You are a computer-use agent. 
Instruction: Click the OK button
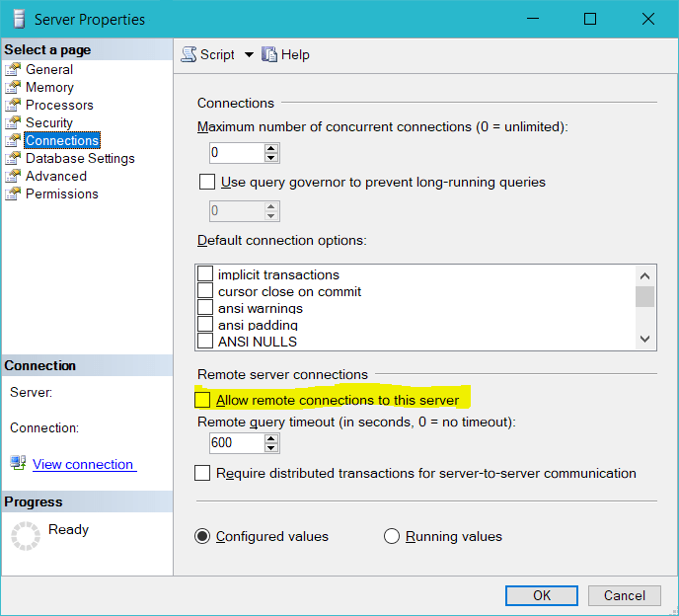tap(541, 595)
